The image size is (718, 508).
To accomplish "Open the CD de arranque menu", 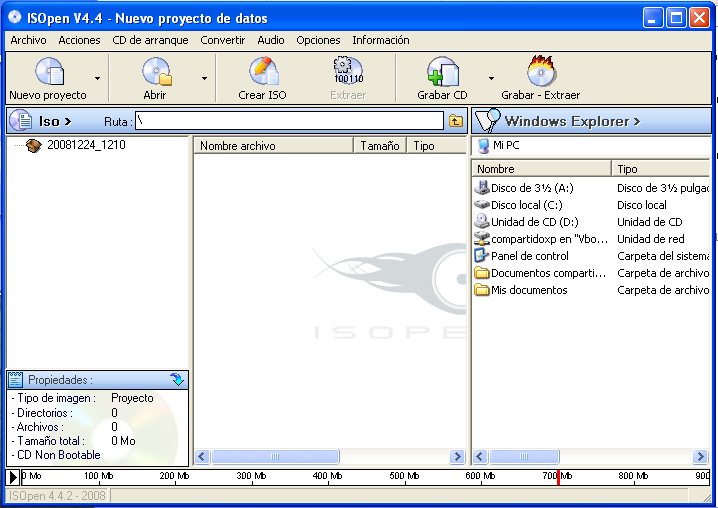I will pyautogui.click(x=150, y=40).
